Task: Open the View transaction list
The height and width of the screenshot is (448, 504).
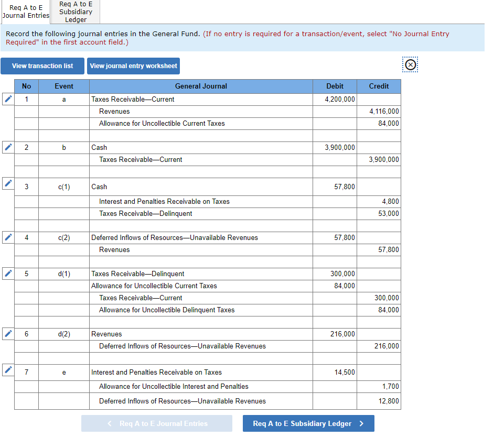Action: point(42,65)
